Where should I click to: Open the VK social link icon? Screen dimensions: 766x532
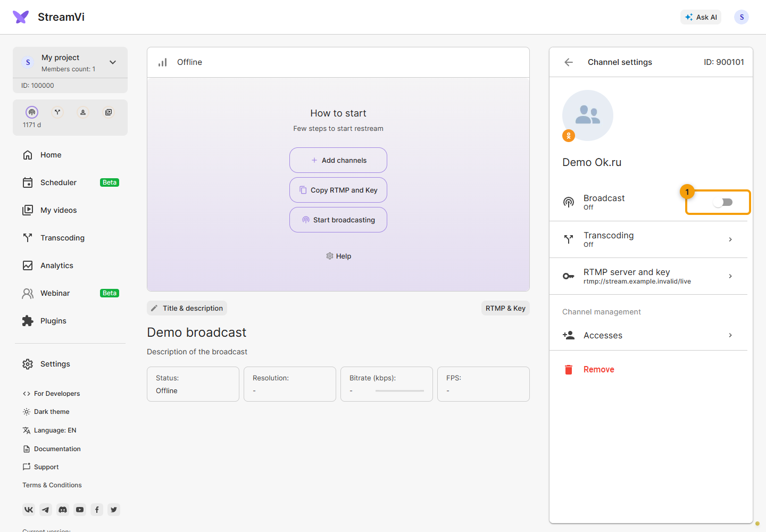pyautogui.click(x=29, y=510)
